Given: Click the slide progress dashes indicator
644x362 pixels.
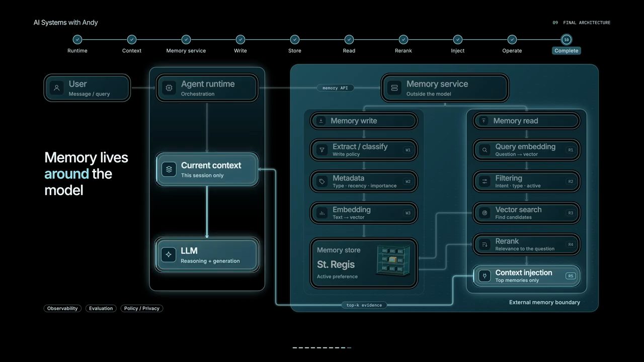Looking at the screenshot, I should pyautogui.click(x=322, y=347).
